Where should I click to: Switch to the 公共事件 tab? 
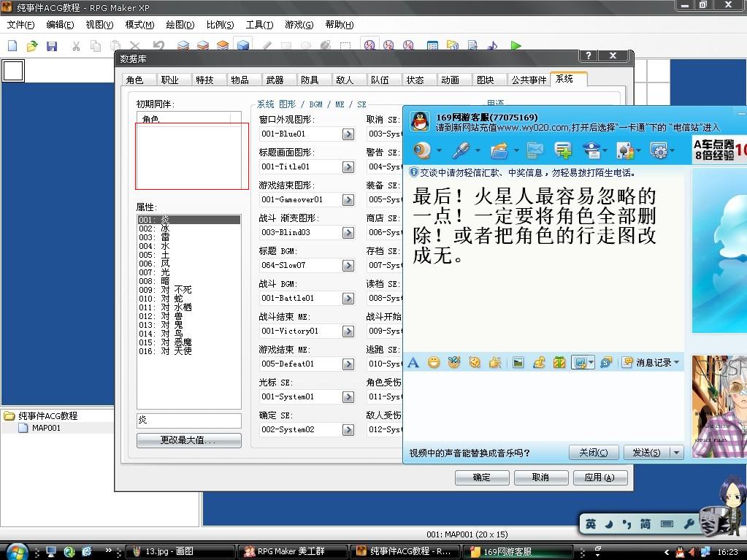pyautogui.click(x=529, y=80)
